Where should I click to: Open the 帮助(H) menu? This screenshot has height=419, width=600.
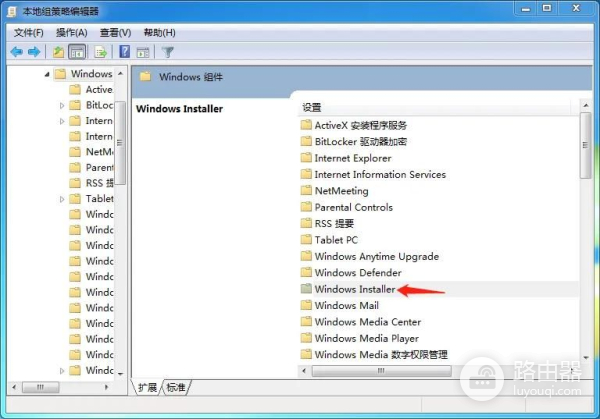[159, 33]
